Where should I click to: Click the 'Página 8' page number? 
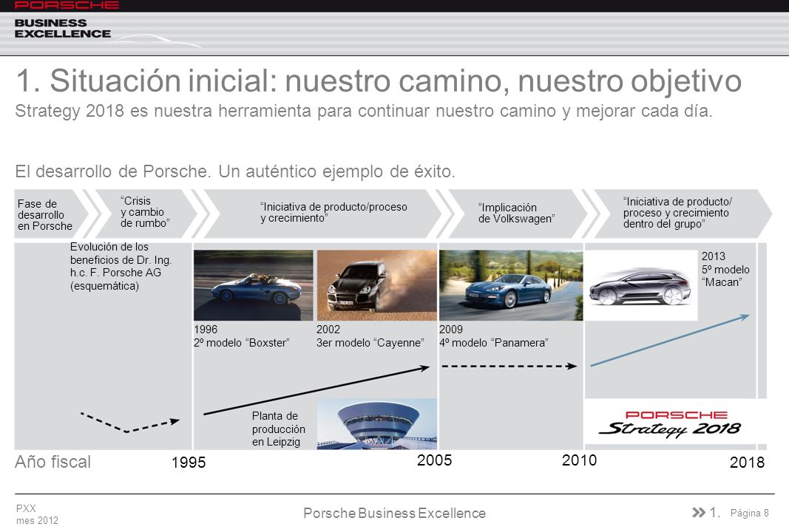coord(750,513)
